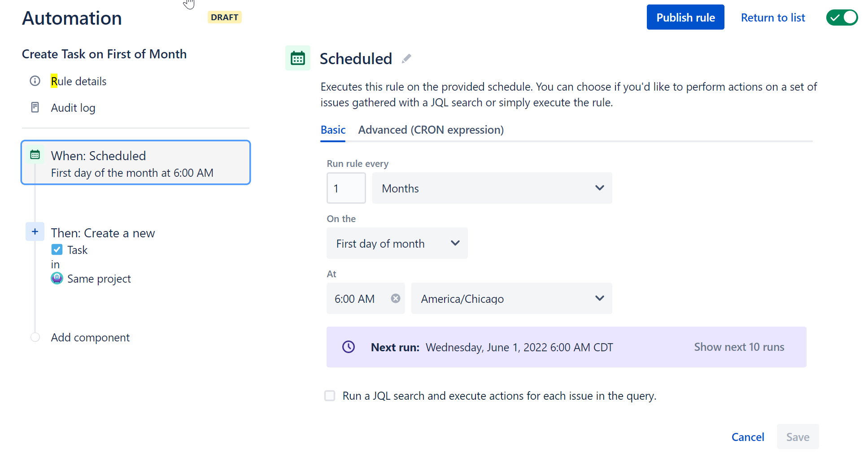This screenshot has width=868, height=454.
Task: Toggle the rule enabled switch off
Action: [x=842, y=17]
